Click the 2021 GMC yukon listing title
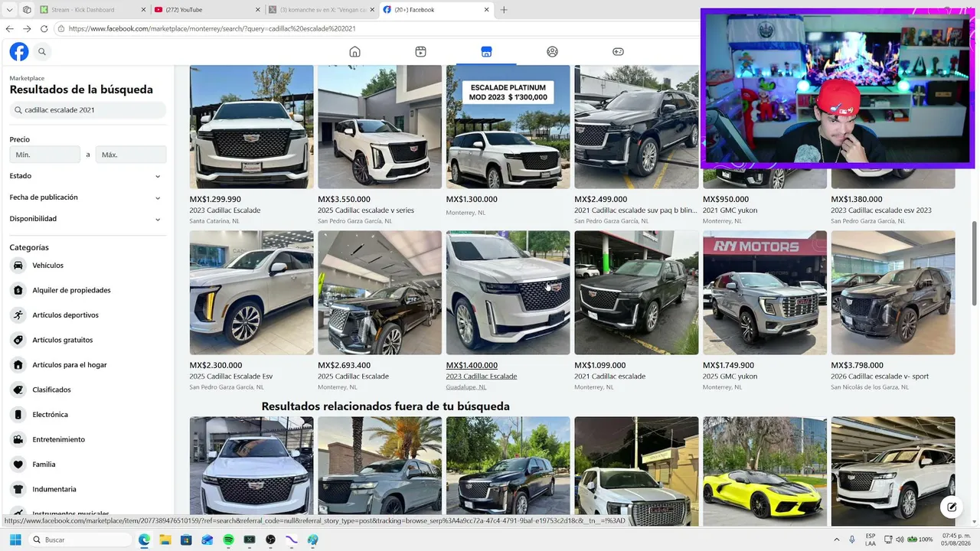This screenshot has height=551, width=980. point(730,210)
